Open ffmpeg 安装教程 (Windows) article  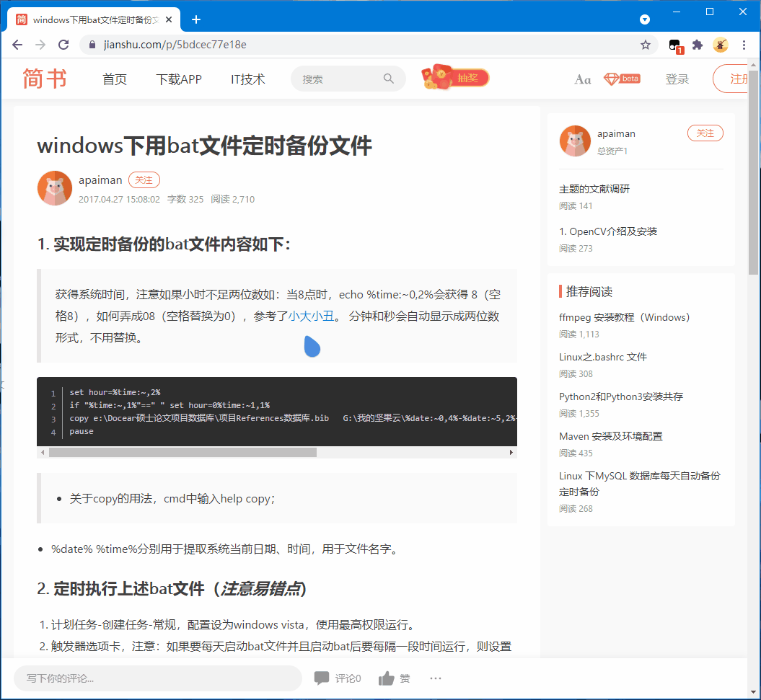[x=624, y=317]
